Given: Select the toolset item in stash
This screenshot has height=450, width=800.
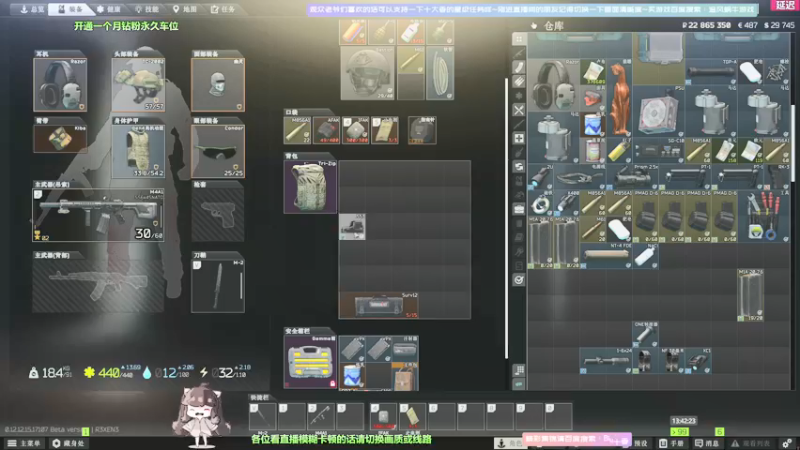Looking at the screenshot, I should [763, 216].
